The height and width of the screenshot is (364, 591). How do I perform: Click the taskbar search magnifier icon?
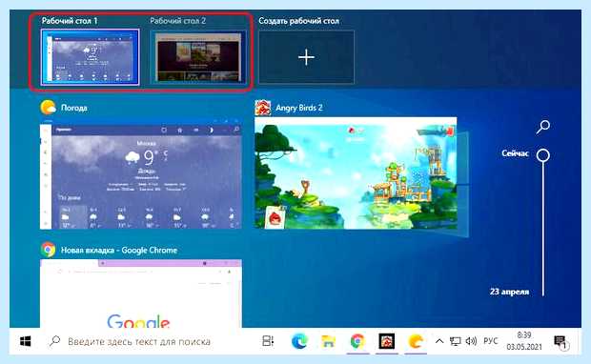pos(54,341)
